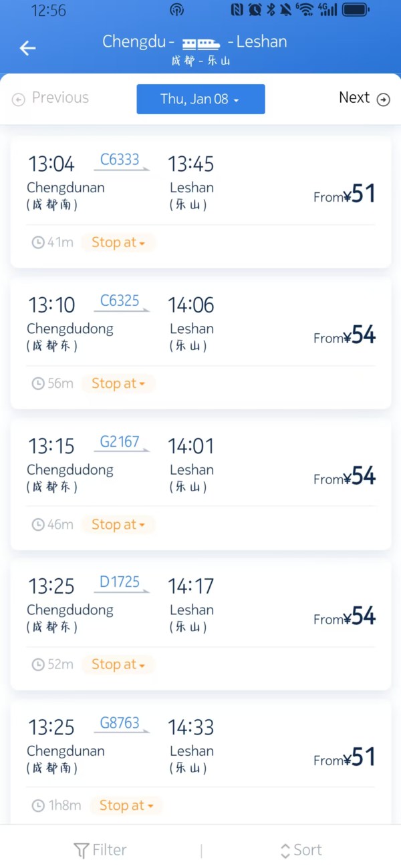The width and height of the screenshot is (401, 868).
Task: Expand Stop at for train C6325
Action: point(118,383)
